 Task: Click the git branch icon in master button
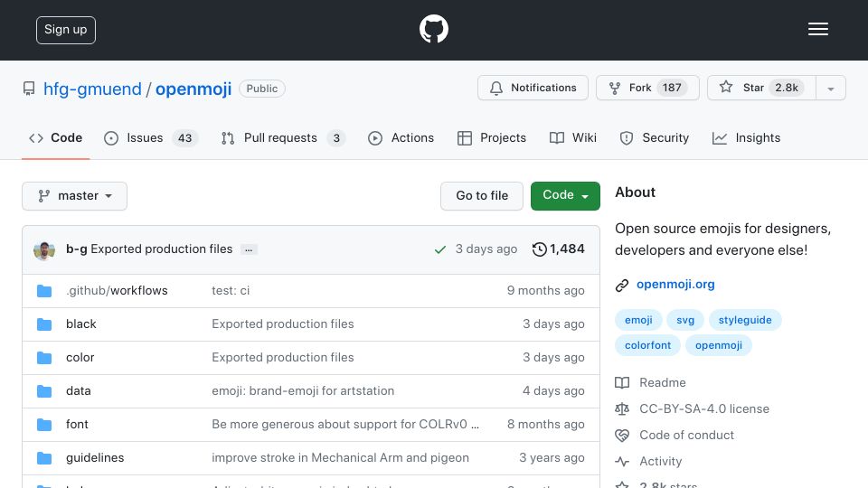click(43, 196)
